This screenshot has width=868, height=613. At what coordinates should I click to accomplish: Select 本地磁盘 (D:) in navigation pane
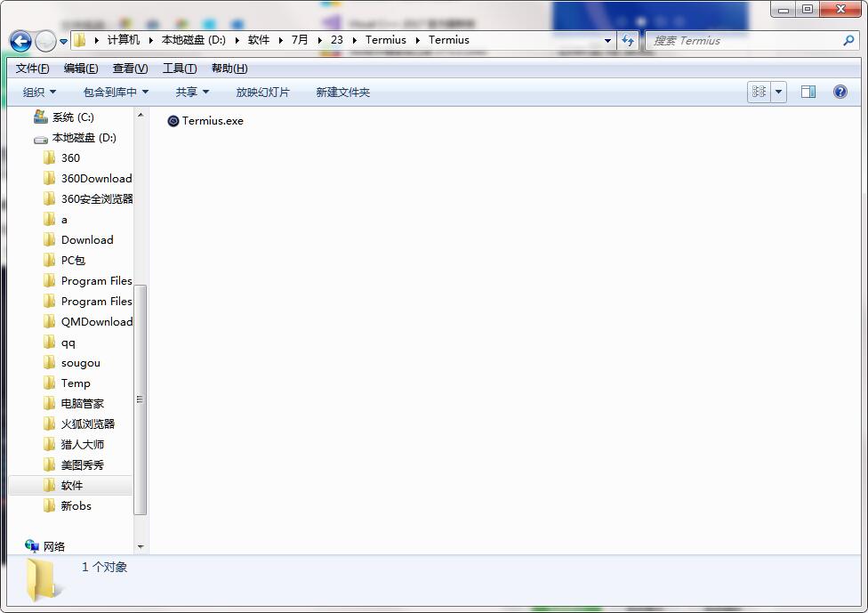84,137
